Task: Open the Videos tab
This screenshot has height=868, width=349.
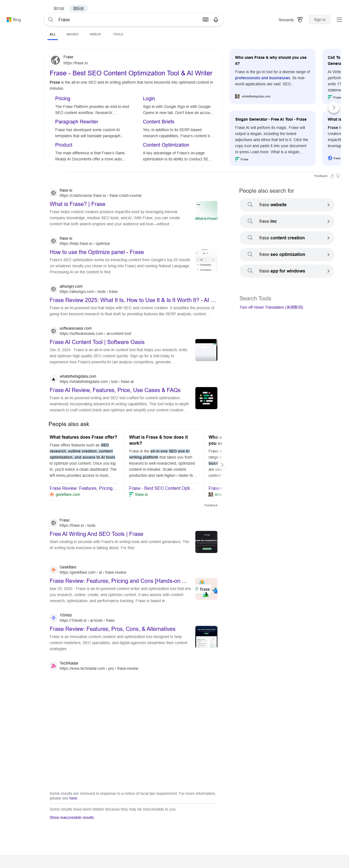Action: click(95, 34)
